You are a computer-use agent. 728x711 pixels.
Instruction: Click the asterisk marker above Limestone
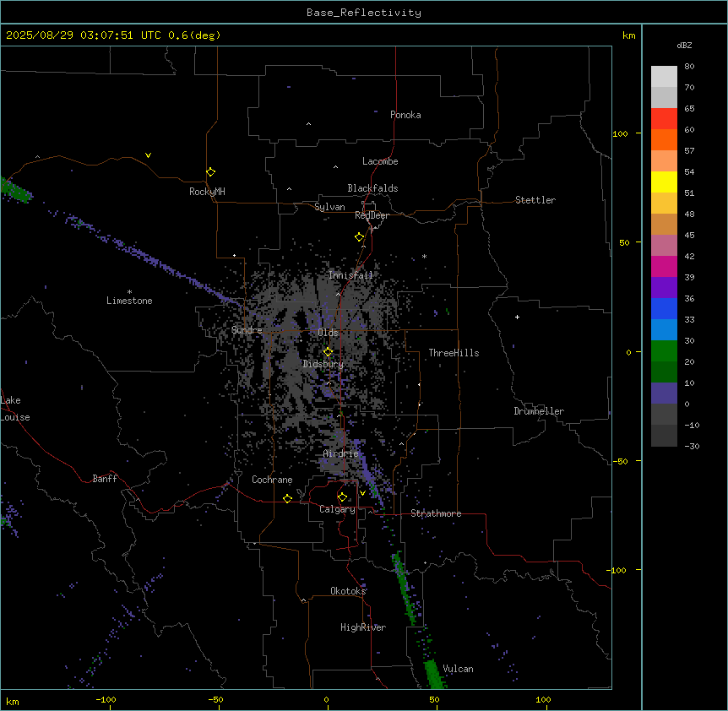(129, 292)
